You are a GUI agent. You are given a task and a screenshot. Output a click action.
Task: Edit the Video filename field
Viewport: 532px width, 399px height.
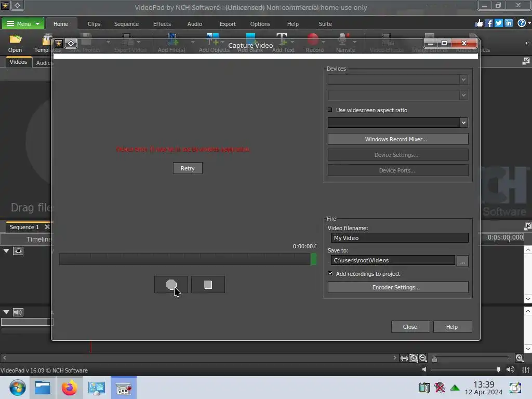400,238
